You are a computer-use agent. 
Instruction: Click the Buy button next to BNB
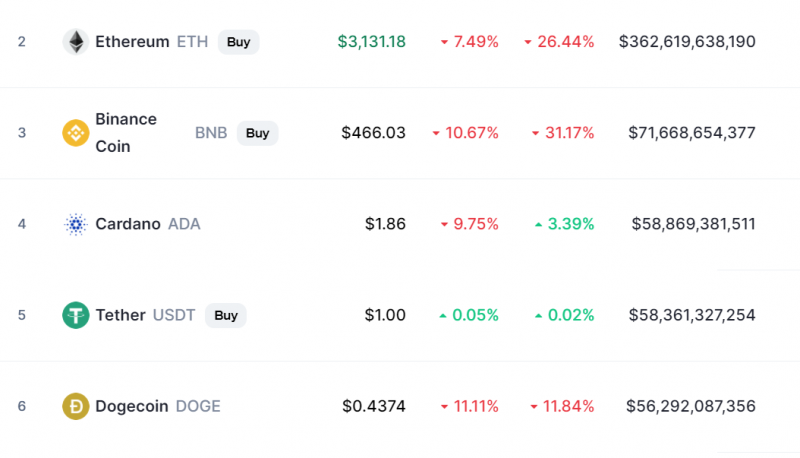[257, 133]
